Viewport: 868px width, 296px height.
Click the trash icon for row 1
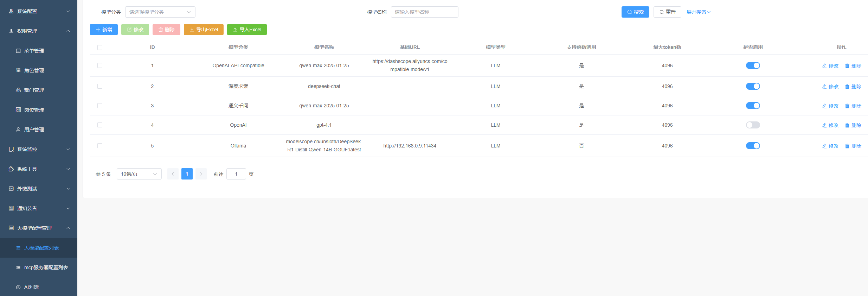(x=847, y=66)
